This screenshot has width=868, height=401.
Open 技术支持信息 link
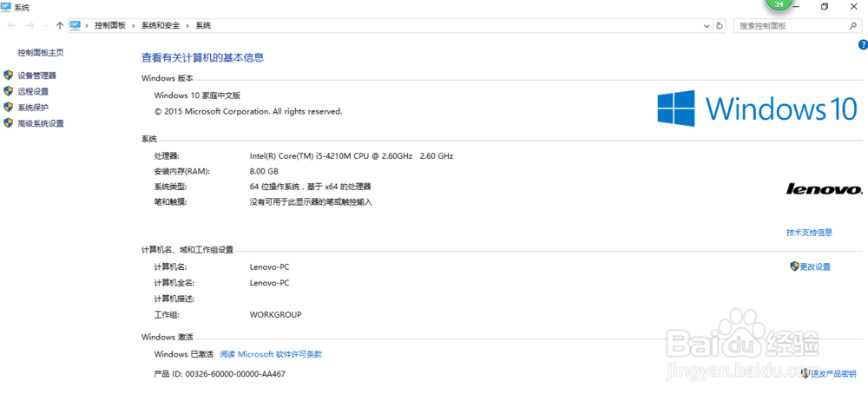point(809,233)
